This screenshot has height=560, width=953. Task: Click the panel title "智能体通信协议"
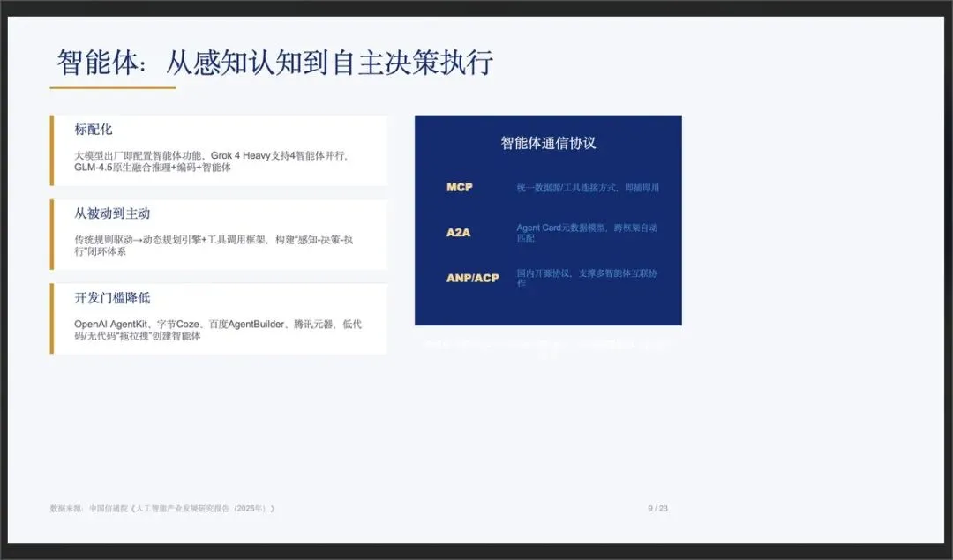pos(548,144)
